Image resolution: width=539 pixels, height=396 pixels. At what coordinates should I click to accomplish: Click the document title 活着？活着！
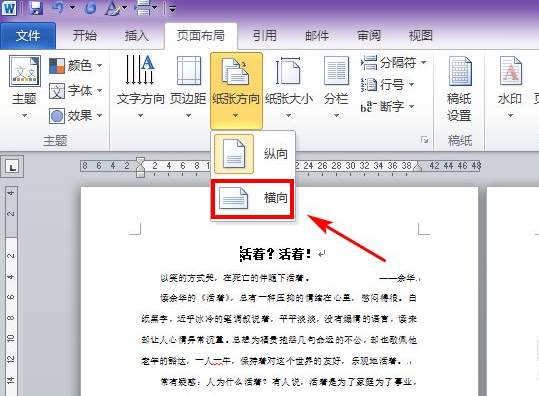[275, 254]
